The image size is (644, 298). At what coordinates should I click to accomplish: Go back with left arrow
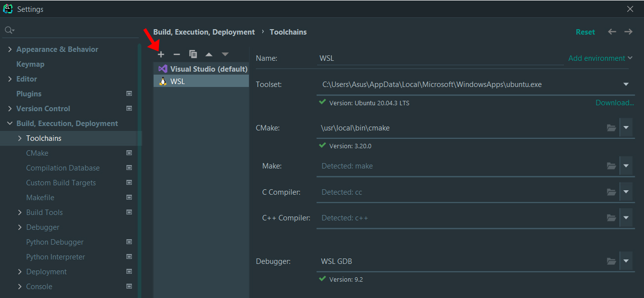click(612, 32)
